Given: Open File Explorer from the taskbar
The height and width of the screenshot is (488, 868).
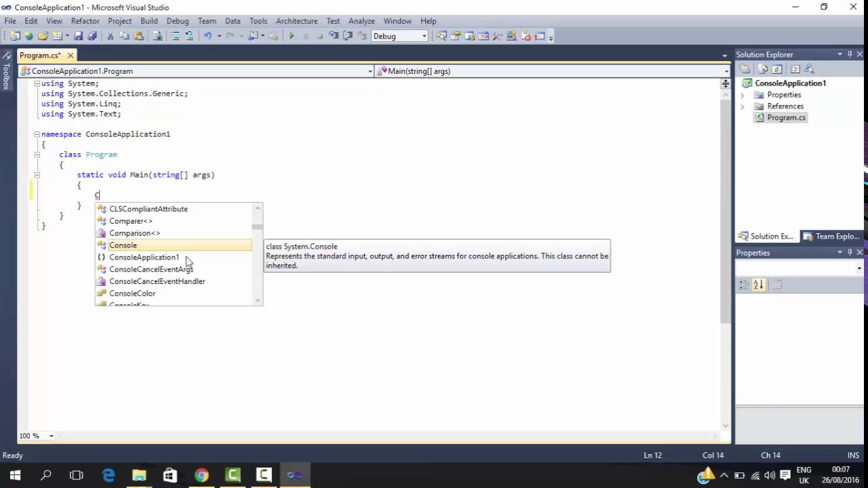Looking at the screenshot, I should click(139, 475).
